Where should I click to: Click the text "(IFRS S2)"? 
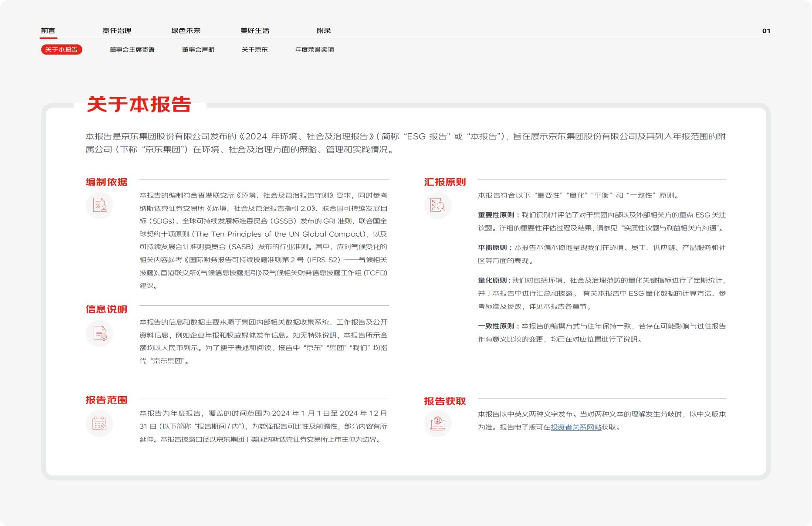324,260
